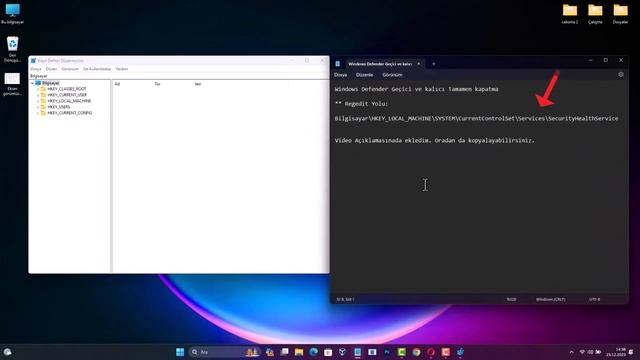Select HKEY_CURRENT_USER tree item
The image size is (640, 360).
tap(67, 95)
